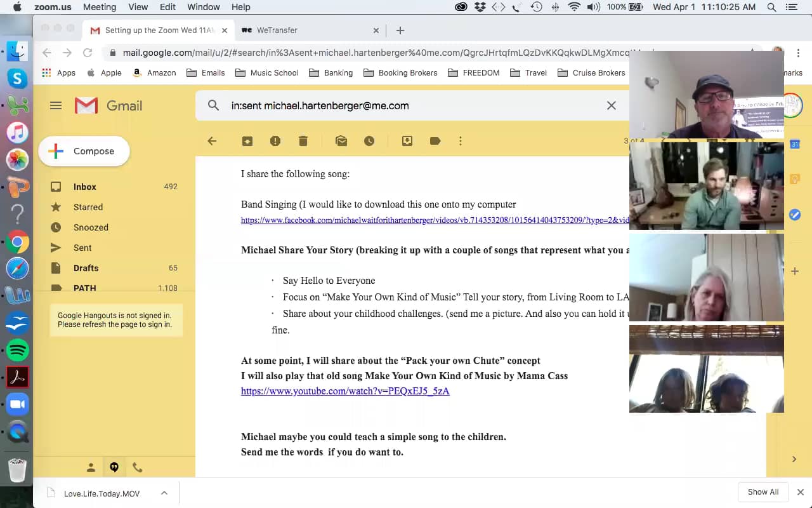Open the Emails bookmarks folder

click(206, 73)
